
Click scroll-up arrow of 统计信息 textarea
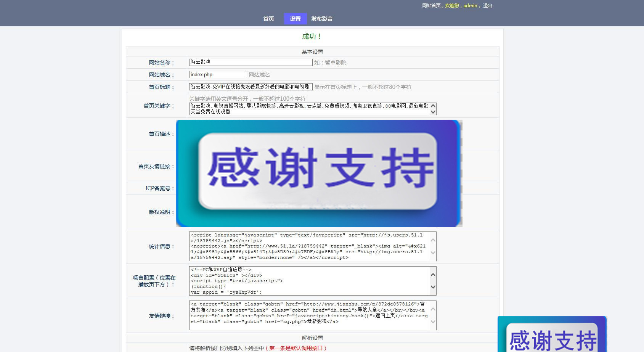tap(433, 240)
